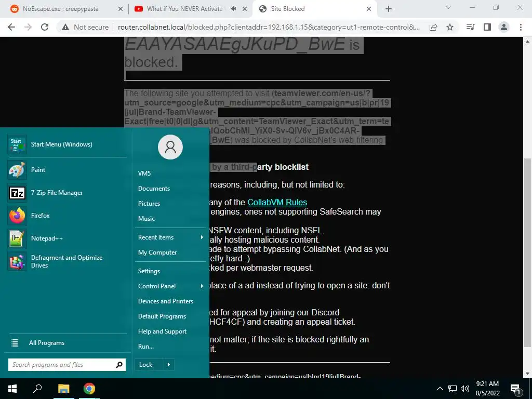Open volume control in tray

[465, 389]
